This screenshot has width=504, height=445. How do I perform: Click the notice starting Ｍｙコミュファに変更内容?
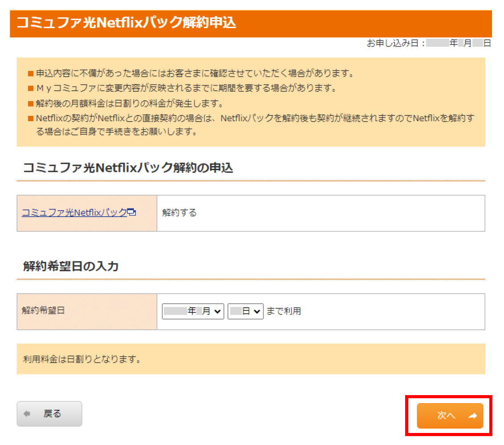pyautogui.click(x=186, y=88)
